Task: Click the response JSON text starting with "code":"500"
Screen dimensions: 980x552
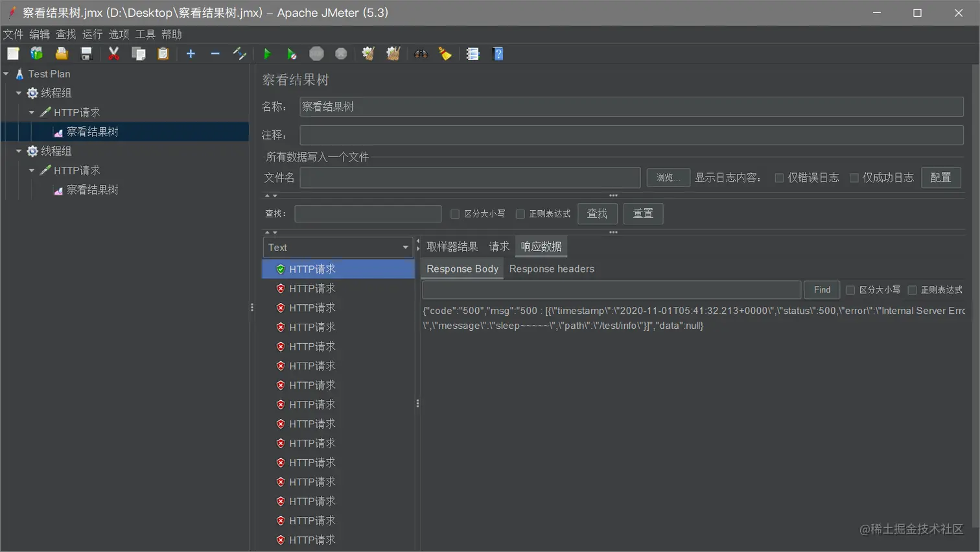Action: (x=694, y=318)
